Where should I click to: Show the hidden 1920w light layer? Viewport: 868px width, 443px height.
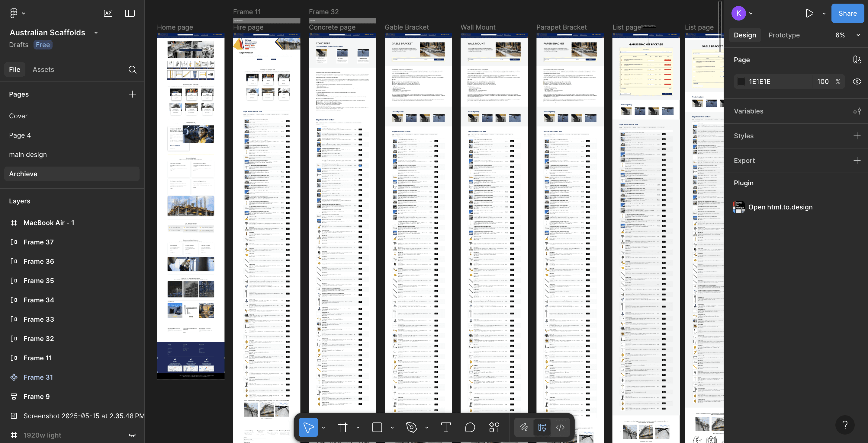click(x=132, y=435)
